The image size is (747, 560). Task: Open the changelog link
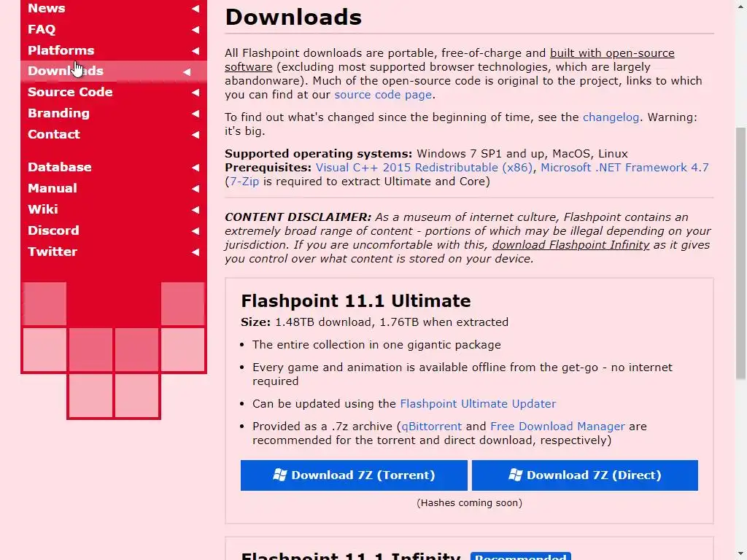coord(611,117)
